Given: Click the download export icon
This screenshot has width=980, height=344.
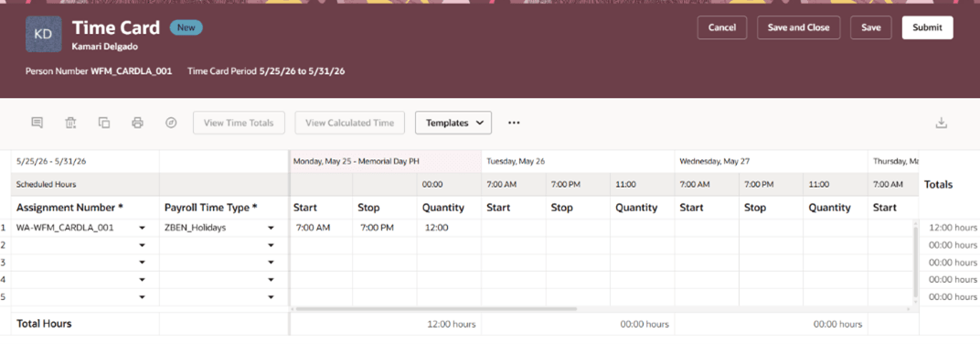Looking at the screenshot, I should 942,123.
